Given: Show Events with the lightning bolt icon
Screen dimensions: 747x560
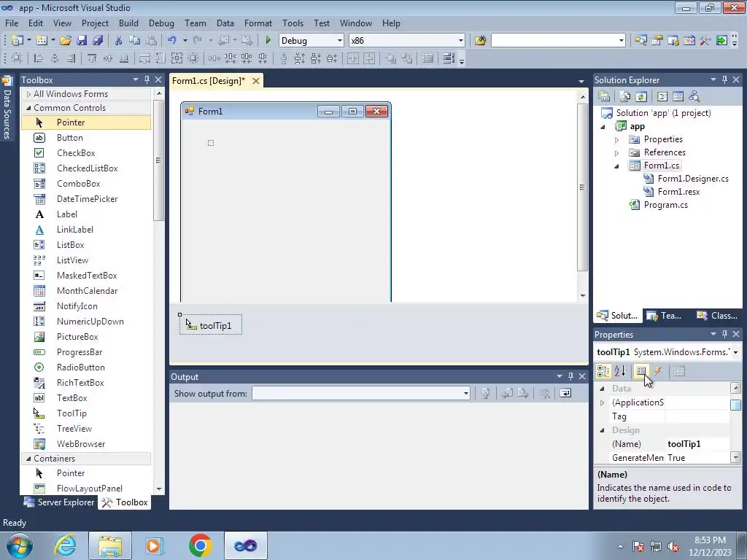Looking at the screenshot, I should 658,371.
